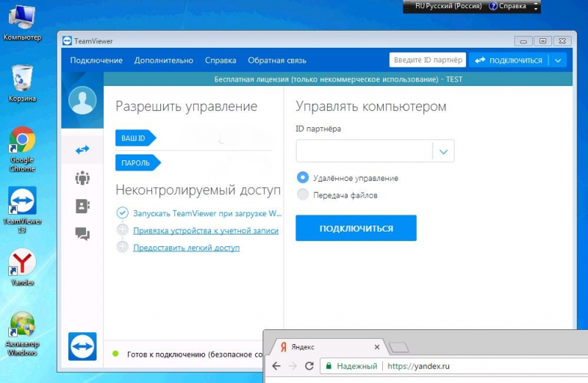Click the large ПОДКЛЮЧИТЬСЯ button
This screenshot has height=383, width=588.
[x=356, y=228]
